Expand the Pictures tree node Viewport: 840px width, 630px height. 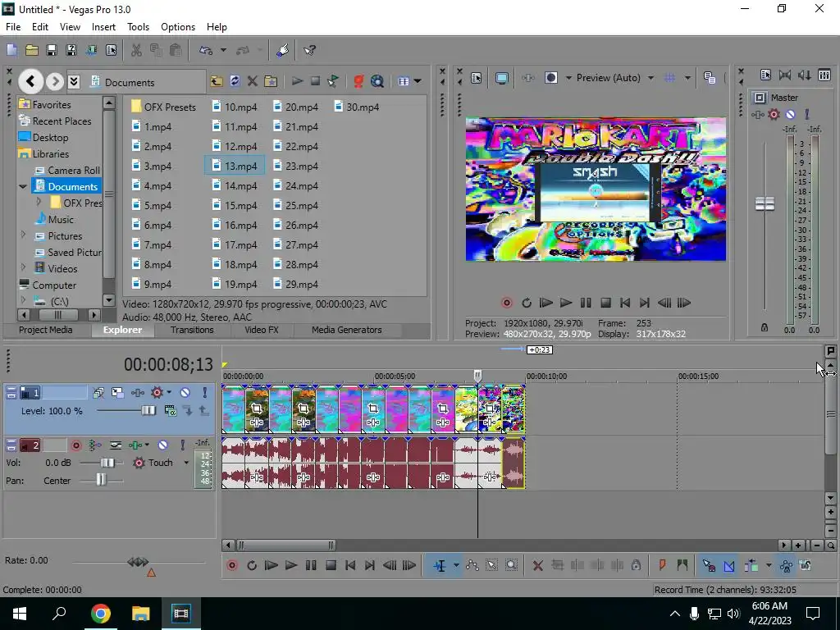click(23, 235)
